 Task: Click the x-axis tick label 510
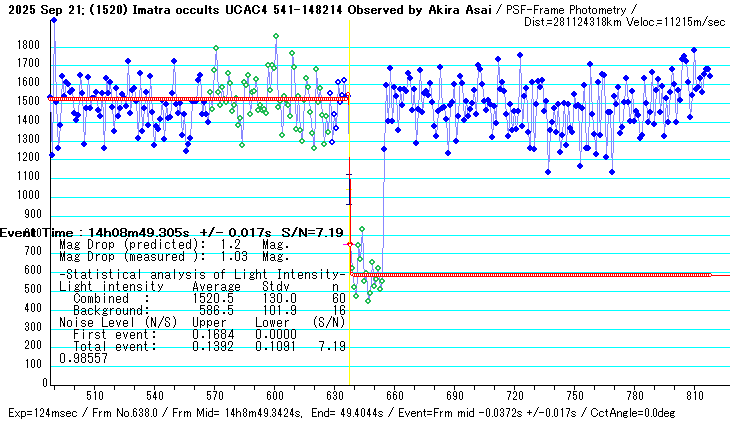tap(95, 396)
